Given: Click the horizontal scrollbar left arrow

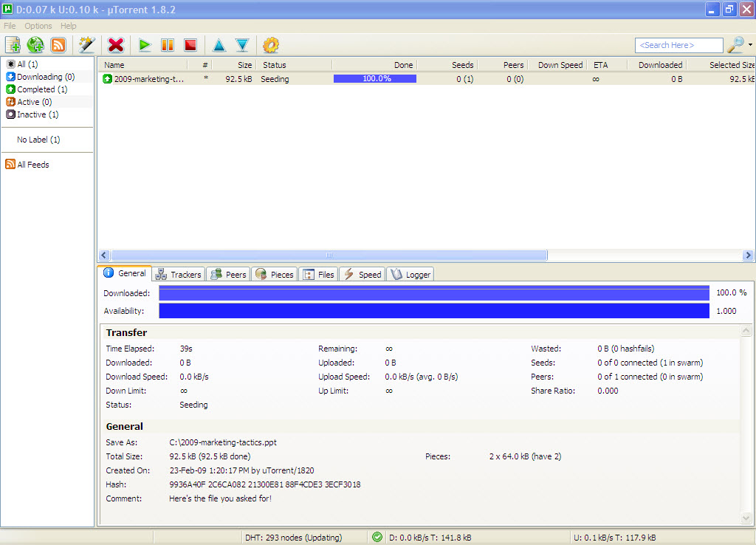Looking at the screenshot, I should [104, 255].
